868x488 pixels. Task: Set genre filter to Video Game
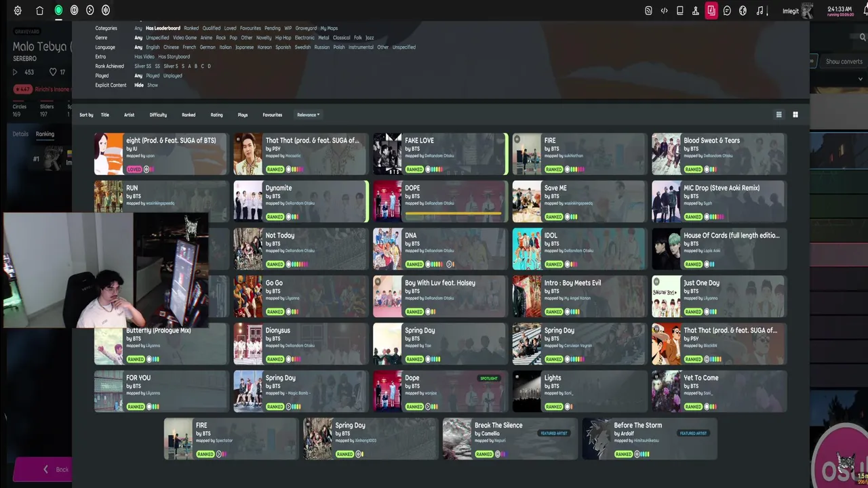tap(184, 38)
